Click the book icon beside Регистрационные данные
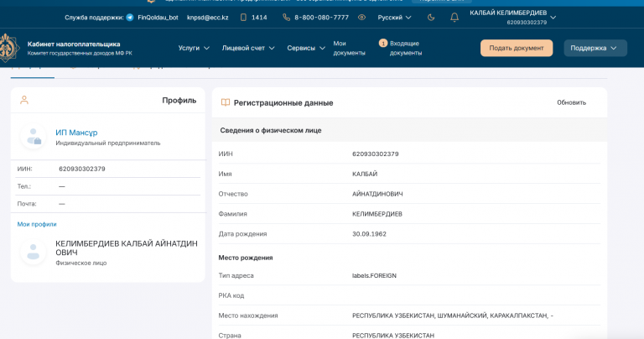 tap(225, 102)
